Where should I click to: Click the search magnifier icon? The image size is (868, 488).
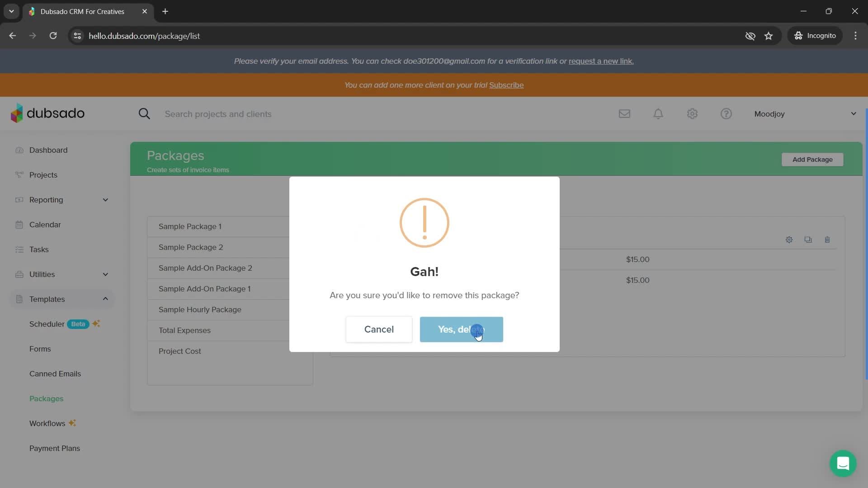[x=144, y=114]
